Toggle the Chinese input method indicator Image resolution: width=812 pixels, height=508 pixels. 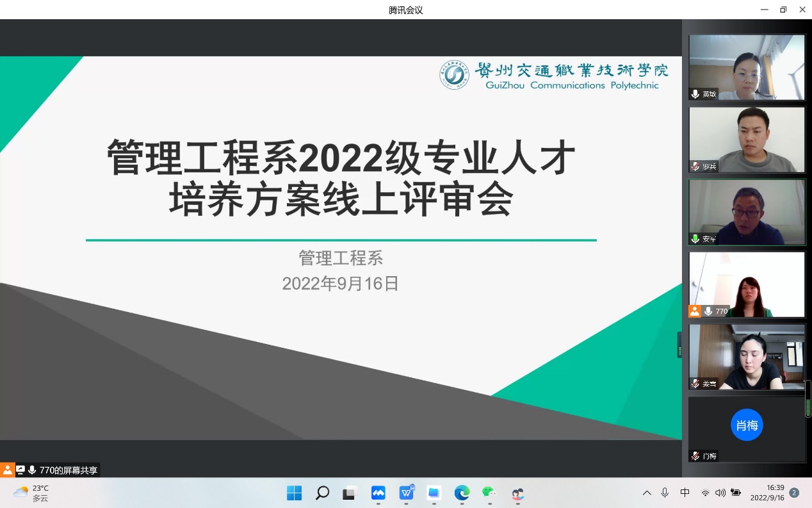[685, 493]
